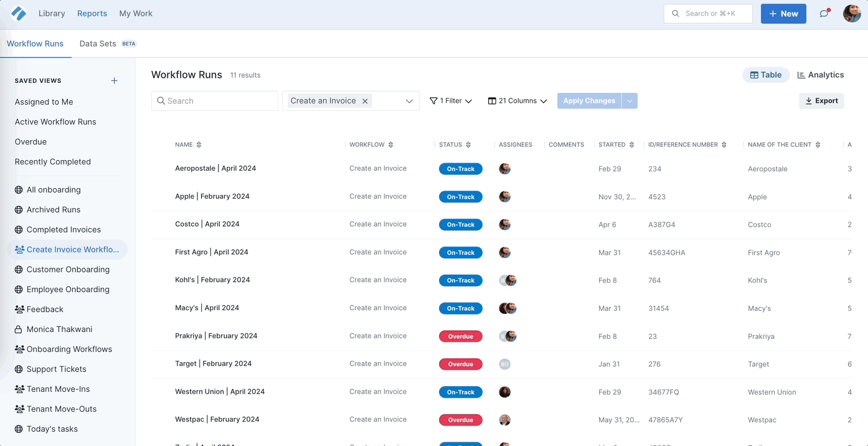Click the Apply Changes button

589,101
